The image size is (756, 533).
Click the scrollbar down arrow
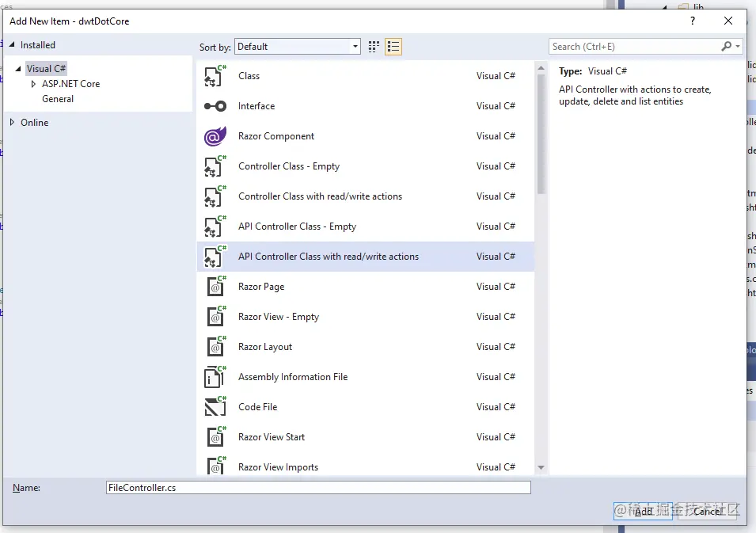coord(541,467)
